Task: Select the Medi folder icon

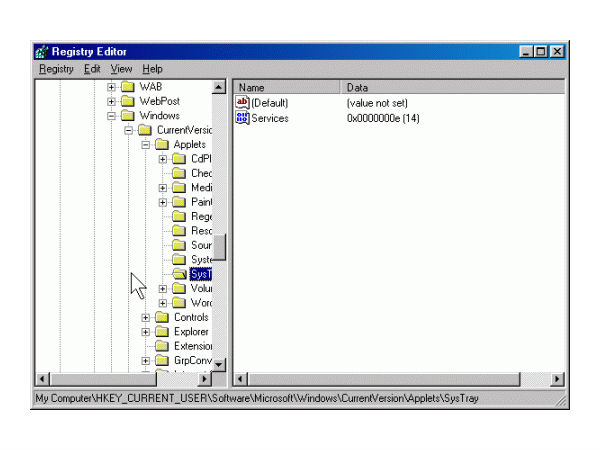Action: (x=179, y=188)
